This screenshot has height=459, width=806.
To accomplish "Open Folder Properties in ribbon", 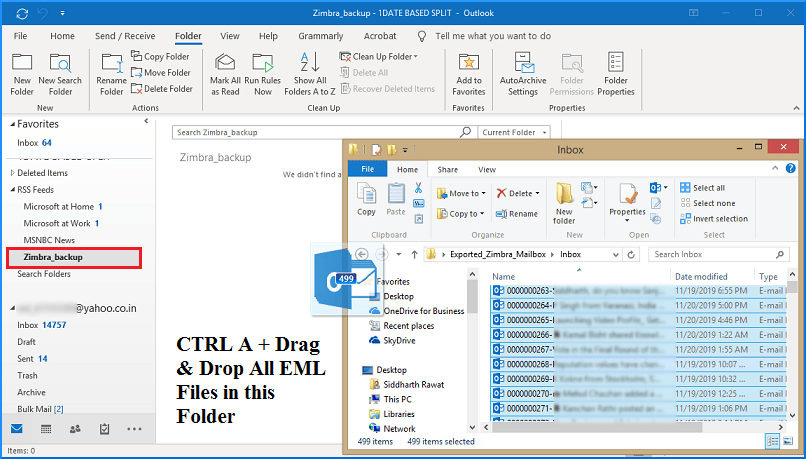I will pyautogui.click(x=616, y=65).
